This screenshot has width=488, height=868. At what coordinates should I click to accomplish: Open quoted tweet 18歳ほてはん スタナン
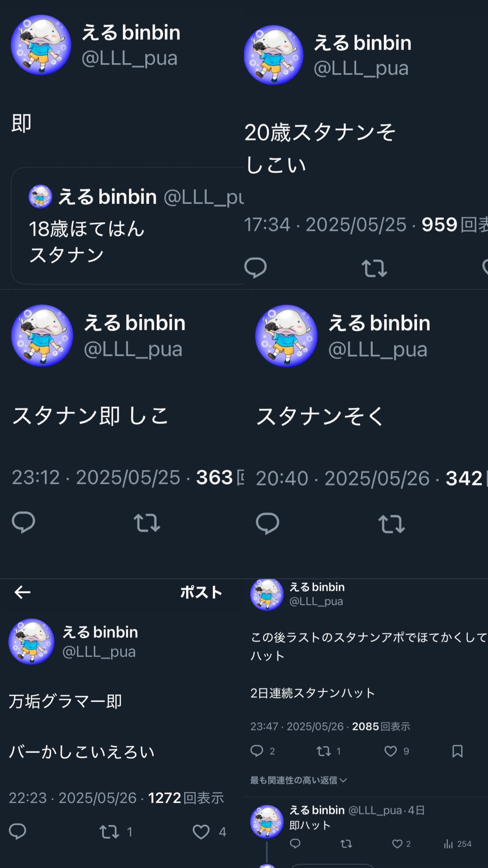pyautogui.click(x=128, y=225)
